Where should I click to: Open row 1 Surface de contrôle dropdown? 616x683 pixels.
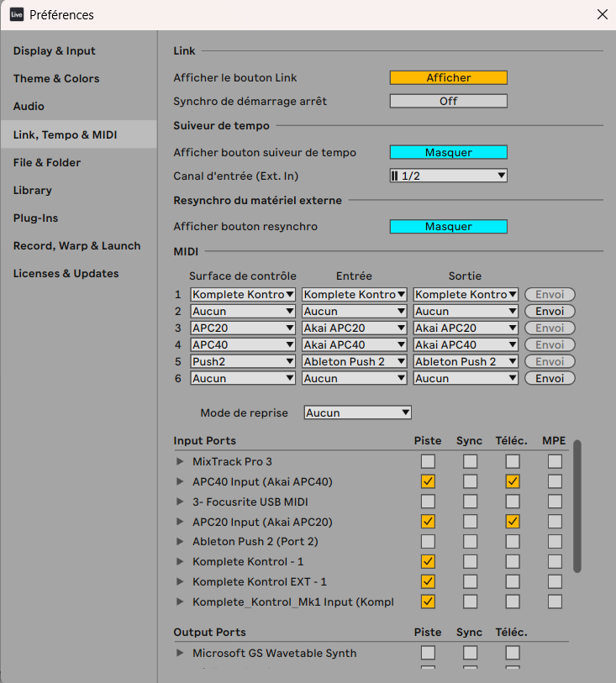tap(243, 295)
